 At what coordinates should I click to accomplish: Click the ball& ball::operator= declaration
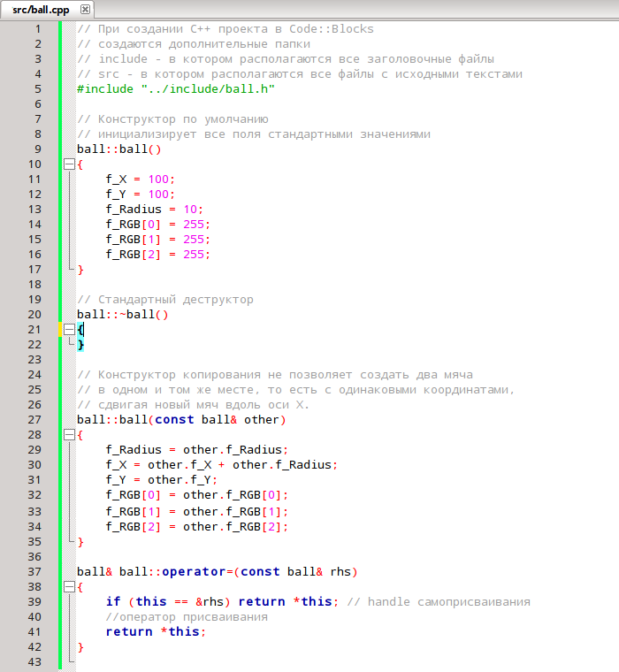coord(218,572)
